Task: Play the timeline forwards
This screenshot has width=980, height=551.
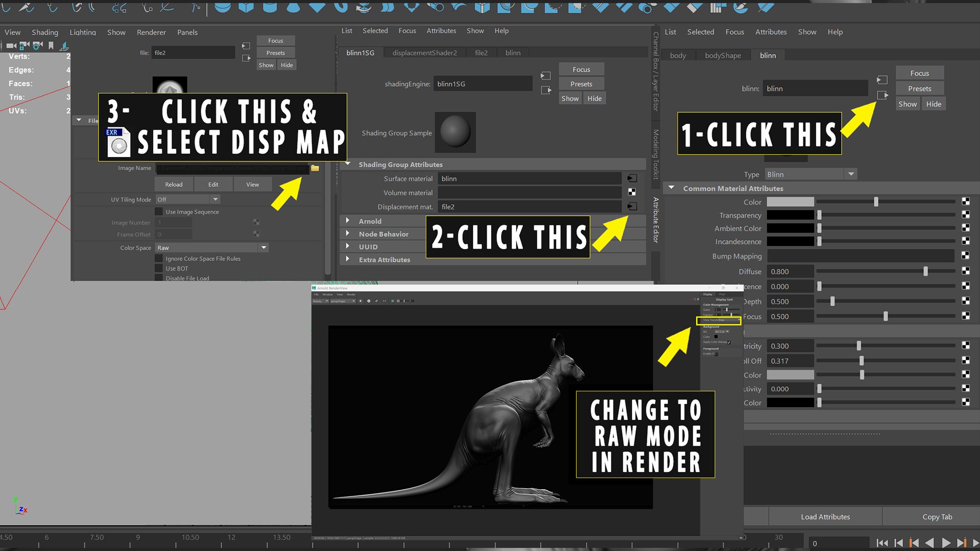Action: coord(946,543)
